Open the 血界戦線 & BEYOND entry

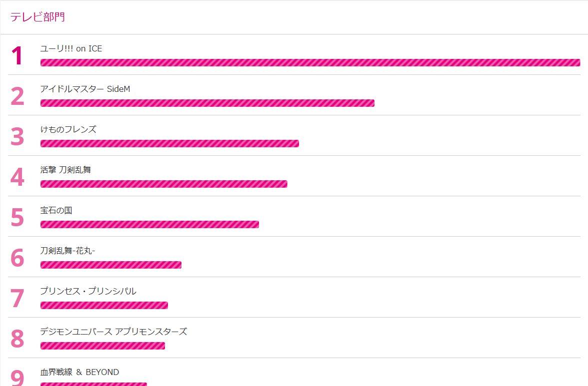point(79,372)
